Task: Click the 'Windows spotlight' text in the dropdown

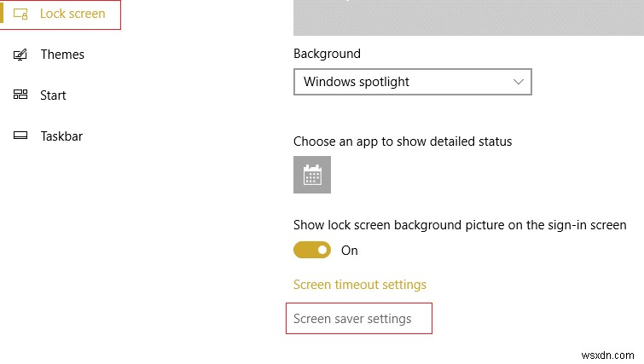Action: click(357, 82)
